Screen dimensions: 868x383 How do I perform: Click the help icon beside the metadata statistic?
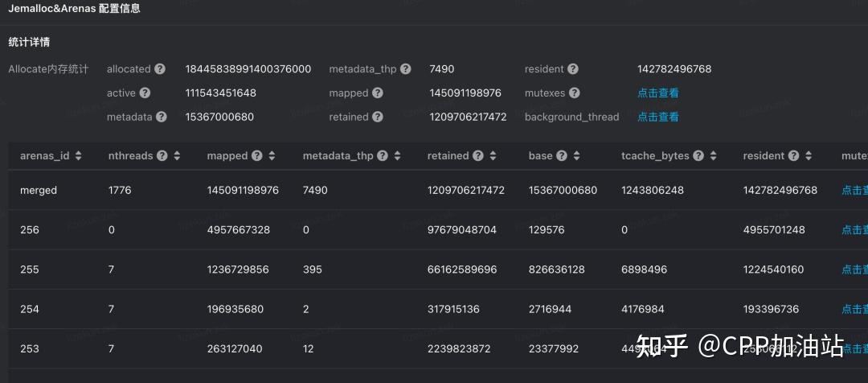(x=162, y=117)
